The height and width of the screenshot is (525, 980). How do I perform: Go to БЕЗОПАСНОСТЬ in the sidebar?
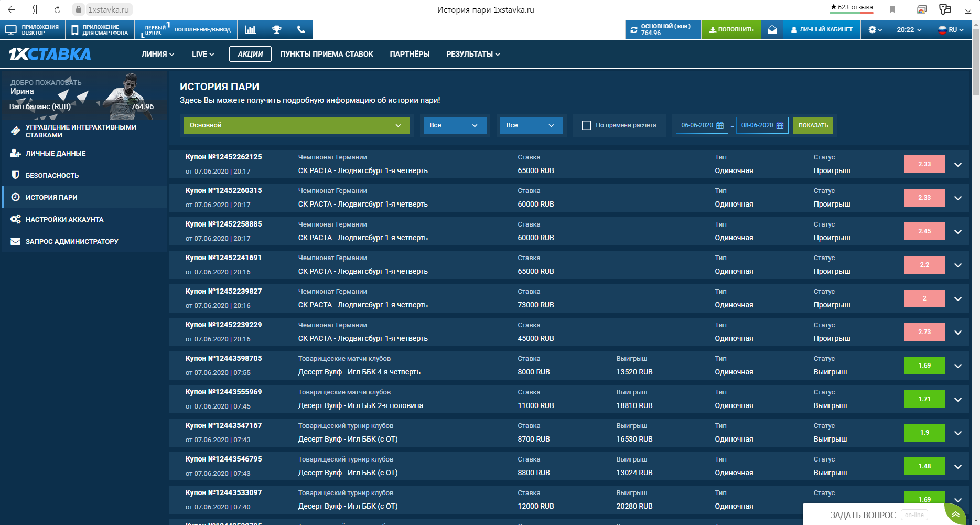[x=52, y=176]
